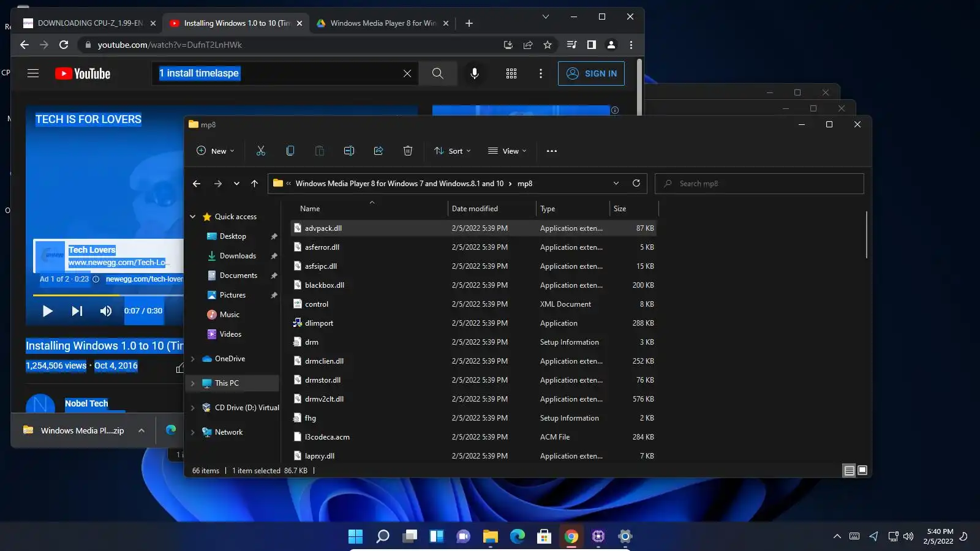Switch to the DOWNLOADING CPU-Z tab
Screen dimensions: 980x551
coord(89,23)
